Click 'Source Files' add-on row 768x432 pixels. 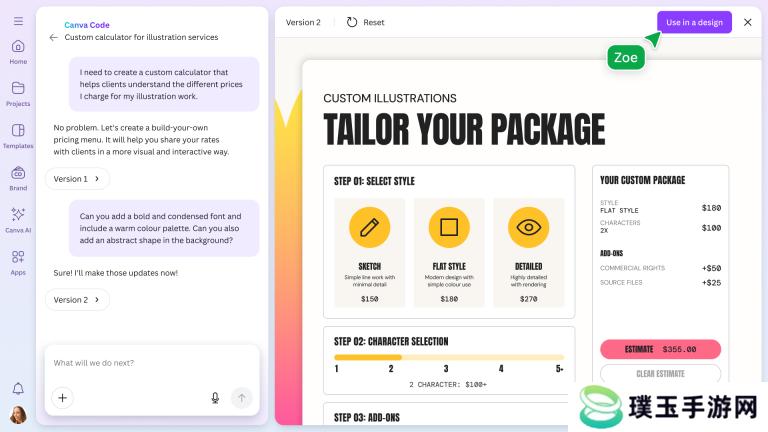[660, 283]
